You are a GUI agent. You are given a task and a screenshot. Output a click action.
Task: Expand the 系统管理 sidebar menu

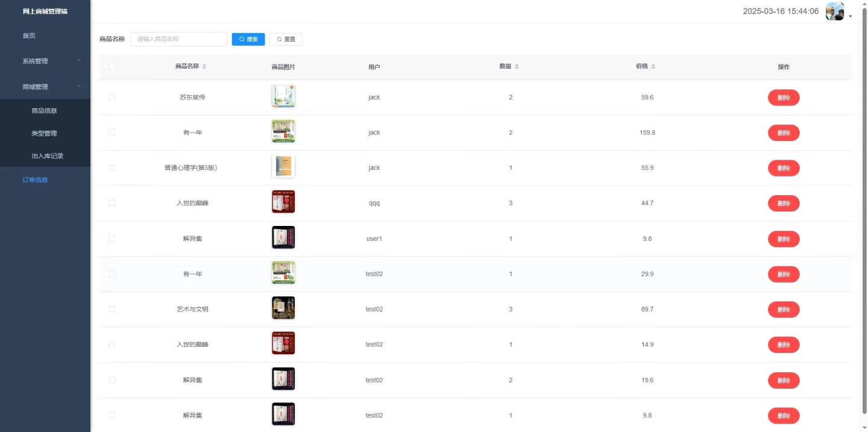click(x=45, y=61)
